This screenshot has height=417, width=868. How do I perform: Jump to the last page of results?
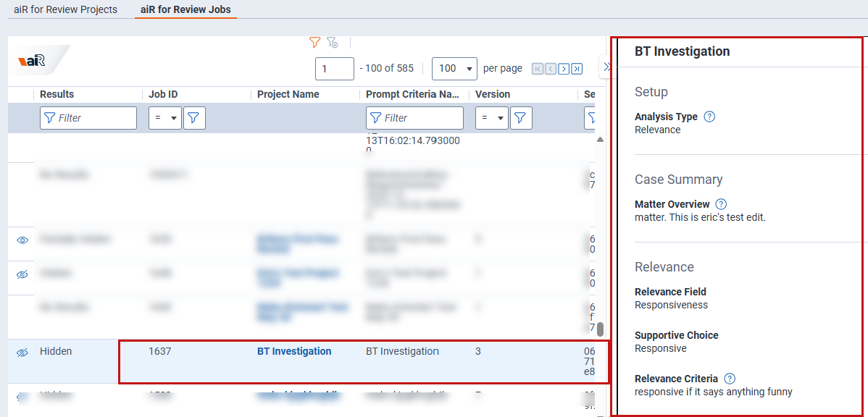[x=577, y=69]
